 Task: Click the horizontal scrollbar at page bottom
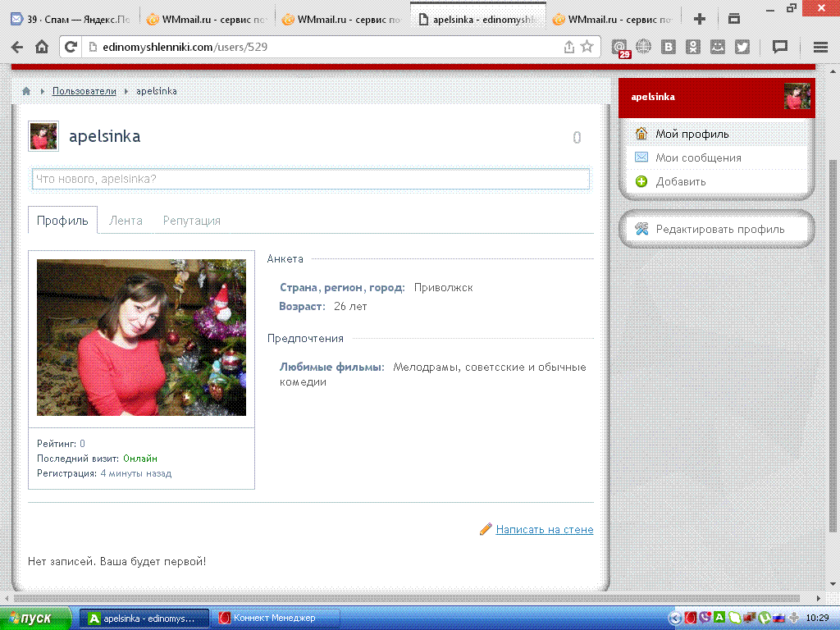(x=407, y=598)
